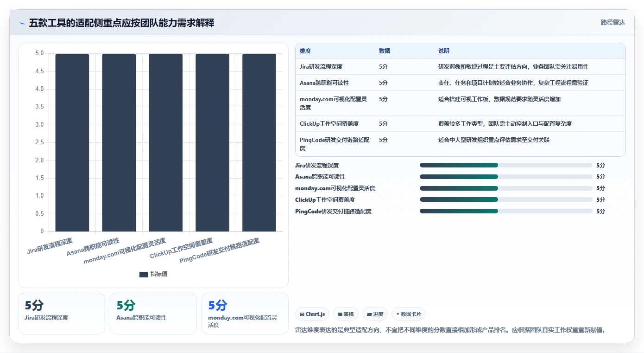Click the Asana跨职能可读性 progress bar

[x=506, y=177]
